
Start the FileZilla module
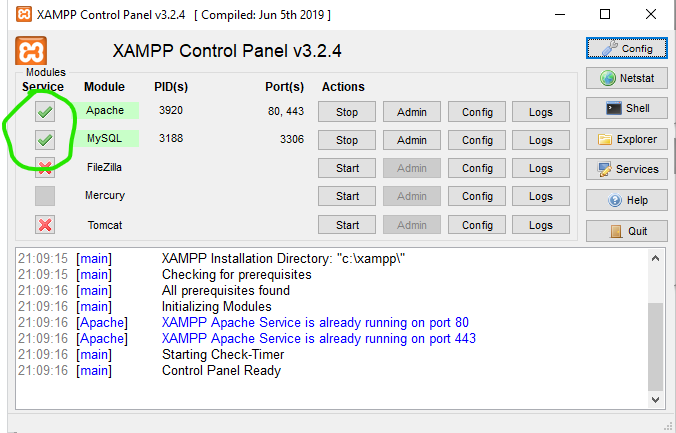pos(347,168)
